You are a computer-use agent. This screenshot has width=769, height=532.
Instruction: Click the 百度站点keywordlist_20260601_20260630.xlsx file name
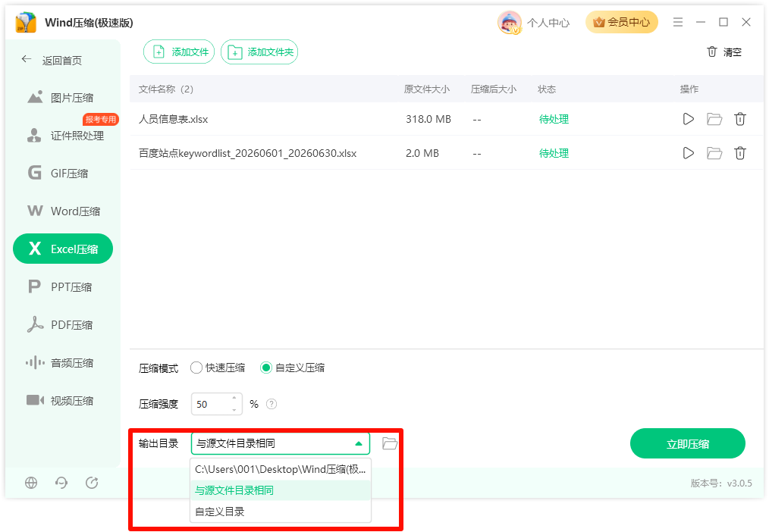click(248, 153)
